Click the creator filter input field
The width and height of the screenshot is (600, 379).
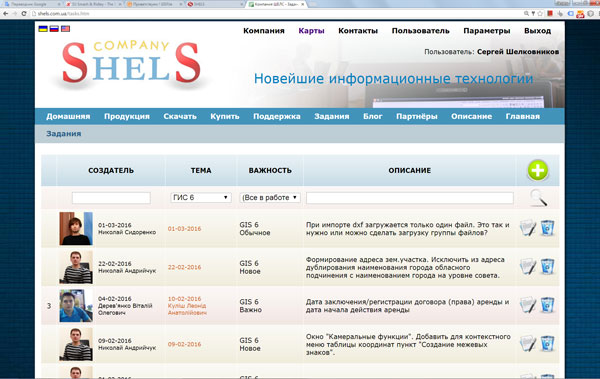[x=111, y=198]
